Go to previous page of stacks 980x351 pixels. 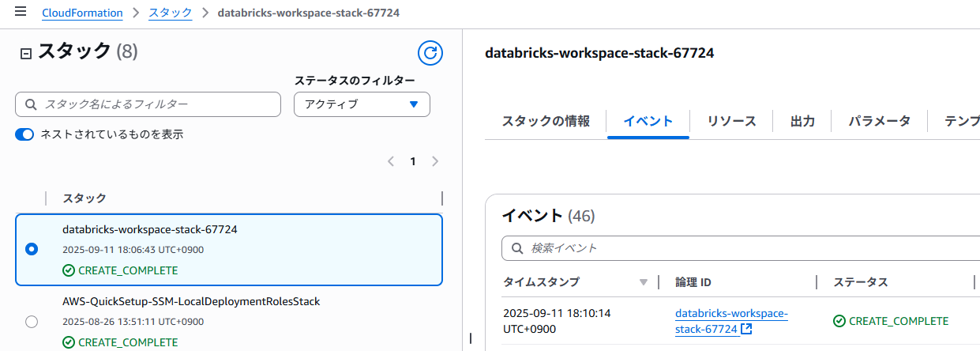[391, 161]
